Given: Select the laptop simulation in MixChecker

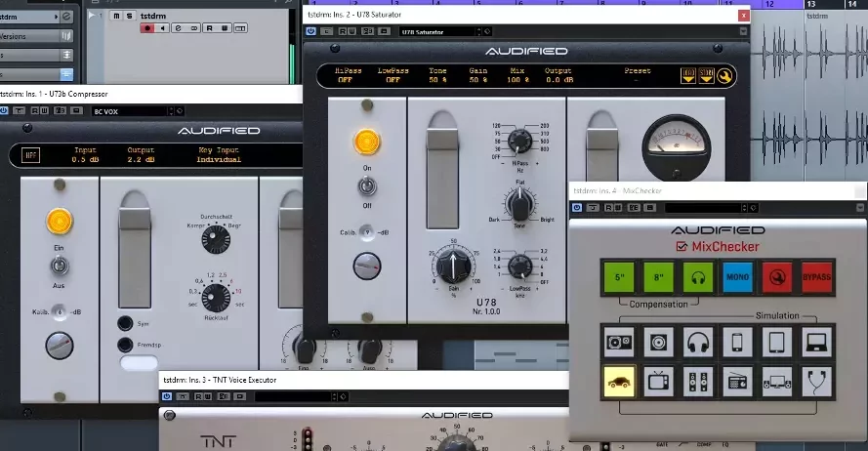Looking at the screenshot, I should [x=816, y=342].
